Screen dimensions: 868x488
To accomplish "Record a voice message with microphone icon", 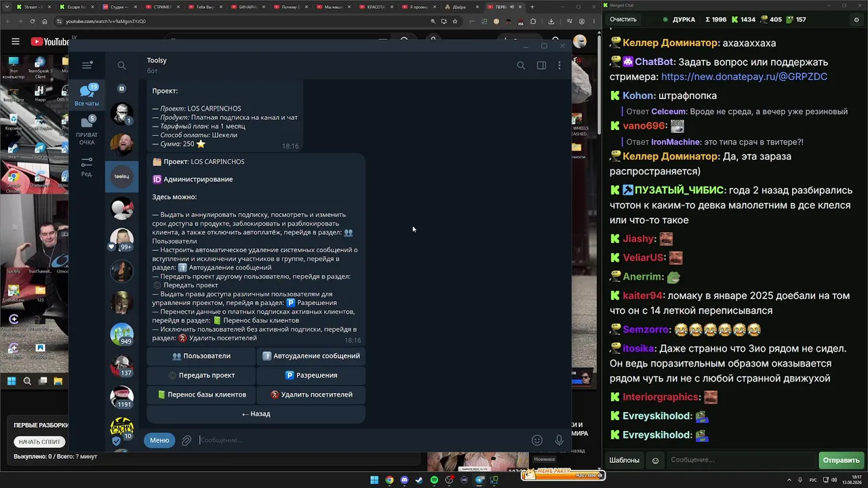I will [559, 441].
